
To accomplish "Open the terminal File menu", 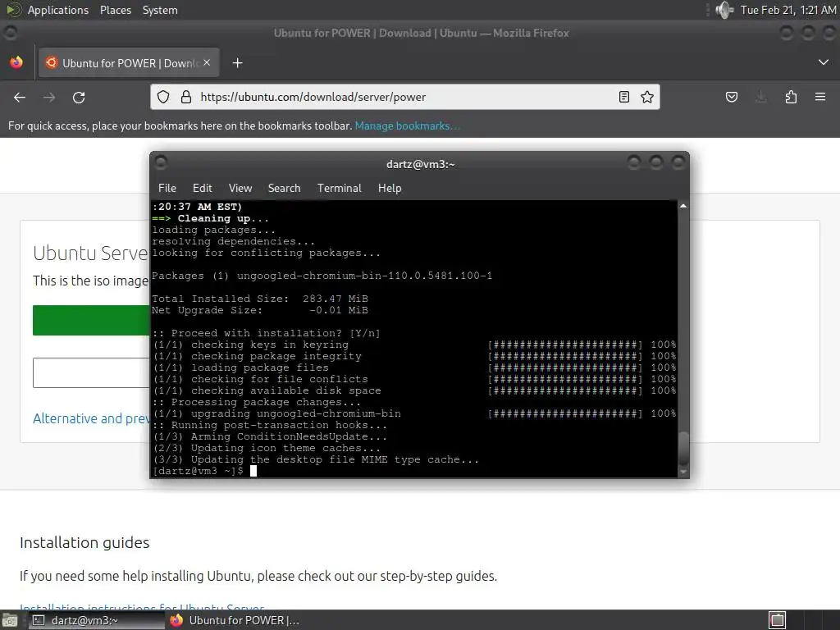I will (167, 188).
